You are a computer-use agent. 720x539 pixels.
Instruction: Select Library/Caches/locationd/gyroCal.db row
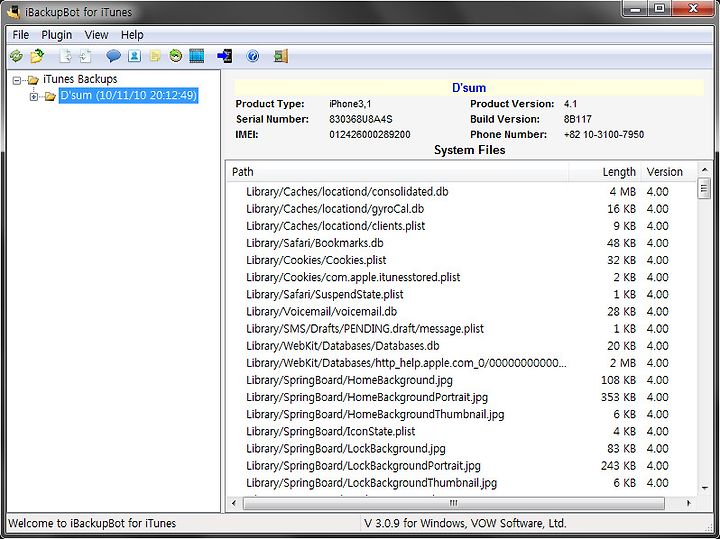pos(461,209)
